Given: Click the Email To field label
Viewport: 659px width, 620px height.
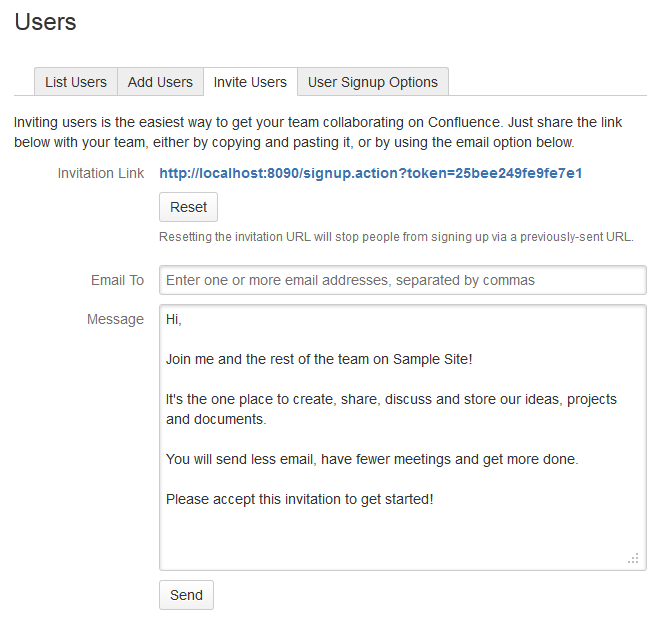Looking at the screenshot, I should coord(117,280).
